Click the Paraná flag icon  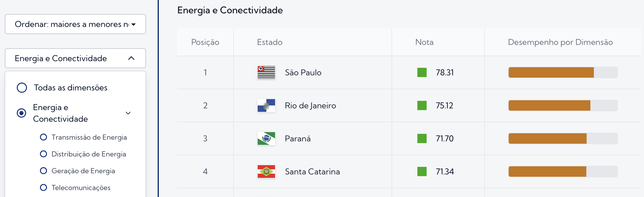(x=266, y=138)
